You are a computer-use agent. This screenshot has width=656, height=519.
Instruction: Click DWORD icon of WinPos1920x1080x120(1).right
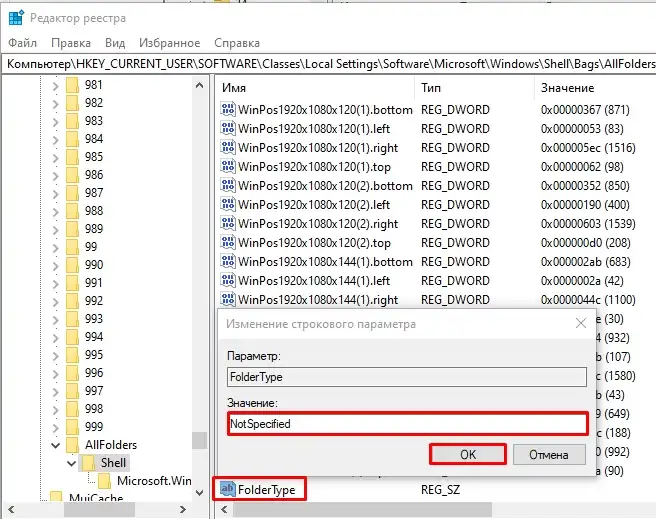228,147
